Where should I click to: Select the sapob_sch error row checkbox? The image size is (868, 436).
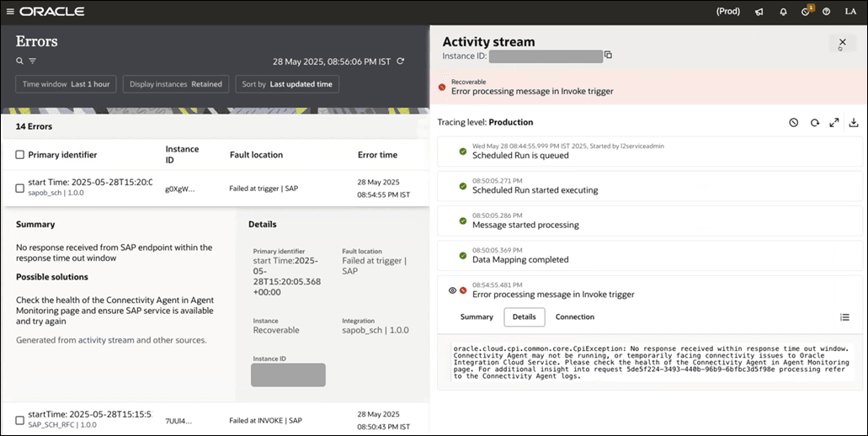[20, 189]
